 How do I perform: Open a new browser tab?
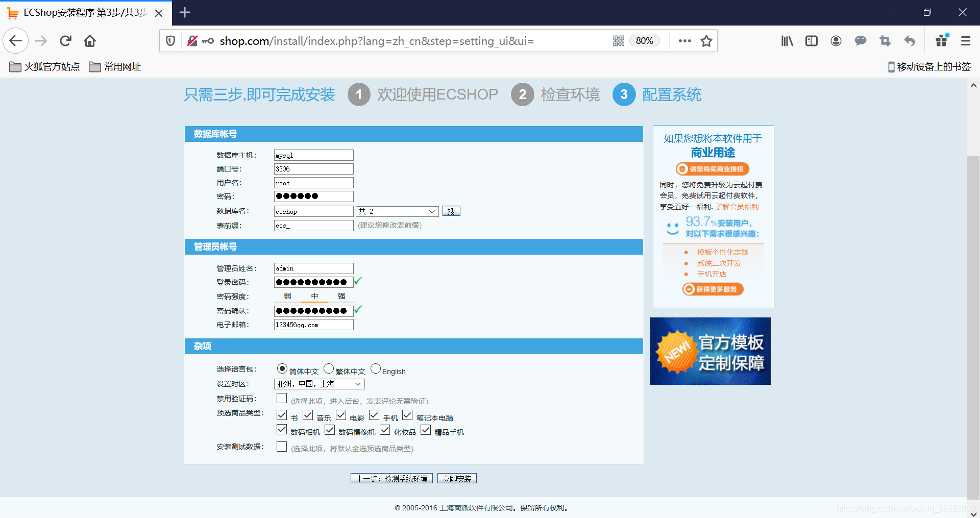tap(185, 13)
